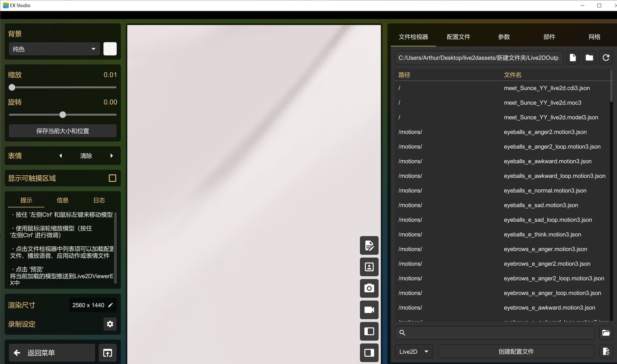Click the pop-out window icon beside 返回菜单
The image size is (617, 364).
pyautogui.click(x=107, y=353)
